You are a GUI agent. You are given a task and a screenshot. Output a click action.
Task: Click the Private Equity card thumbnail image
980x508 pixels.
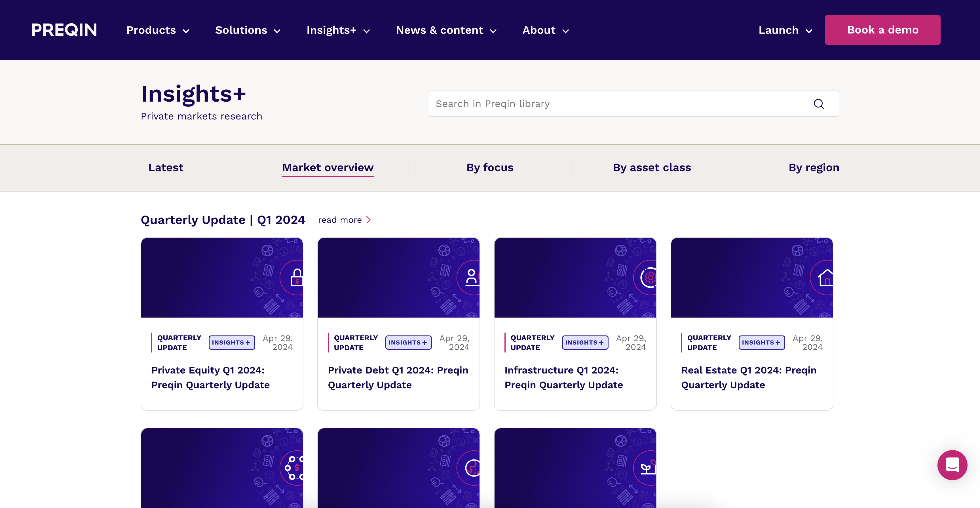(222, 278)
